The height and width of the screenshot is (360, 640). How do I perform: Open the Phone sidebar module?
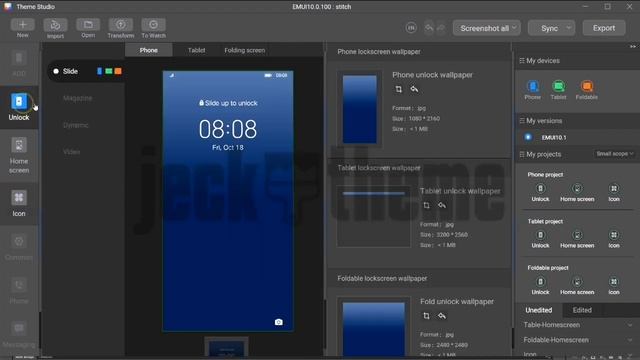(x=19, y=291)
